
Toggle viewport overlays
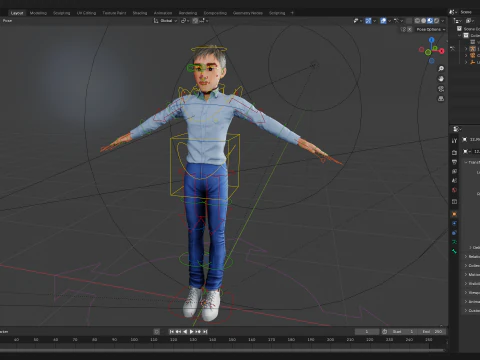(383, 21)
